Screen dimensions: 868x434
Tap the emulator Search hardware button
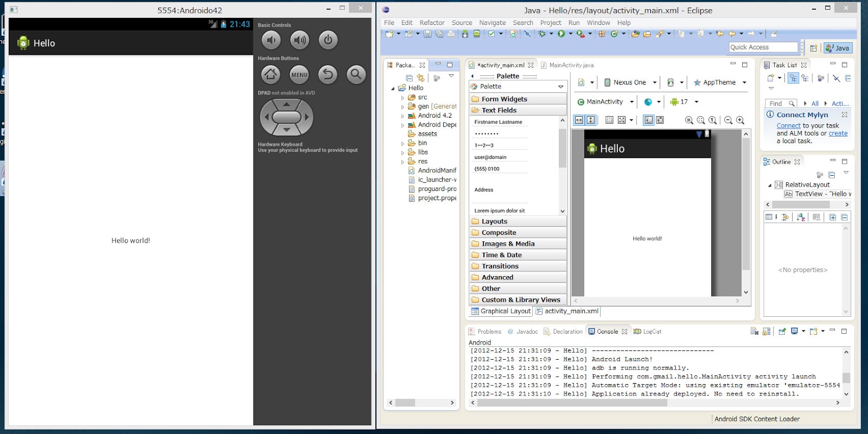[356, 74]
